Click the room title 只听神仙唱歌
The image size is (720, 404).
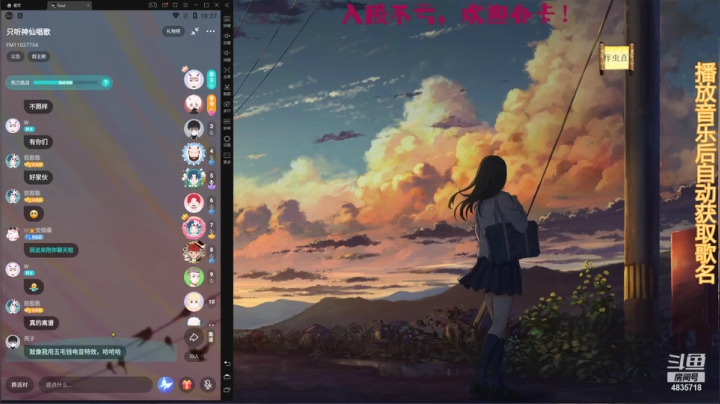(28, 32)
